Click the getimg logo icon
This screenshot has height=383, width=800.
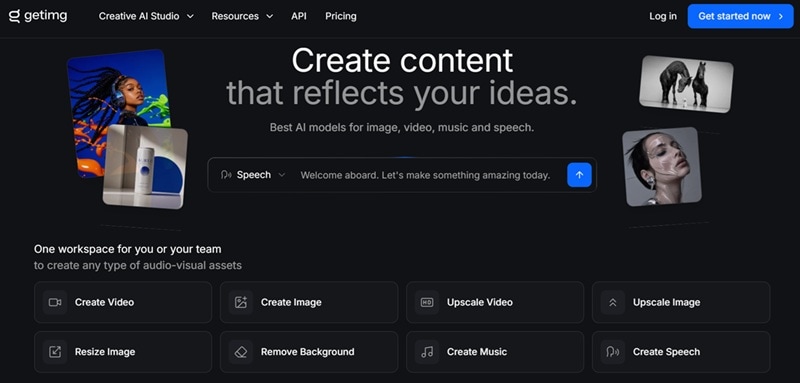click(14, 16)
